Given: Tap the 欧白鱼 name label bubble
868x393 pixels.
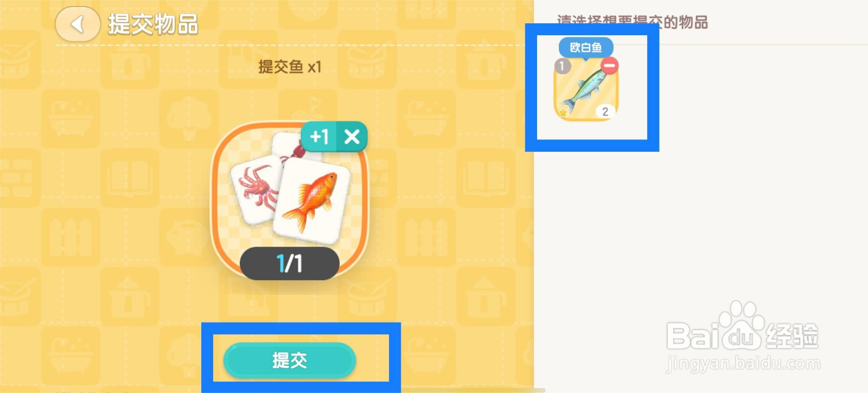Looking at the screenshot, I should tap(586, 48).
